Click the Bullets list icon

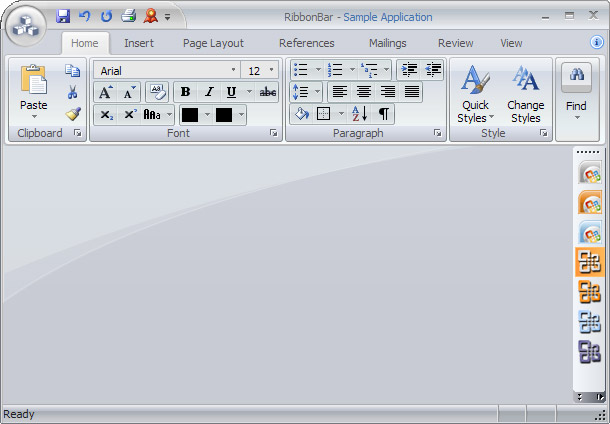pos(301,70)
